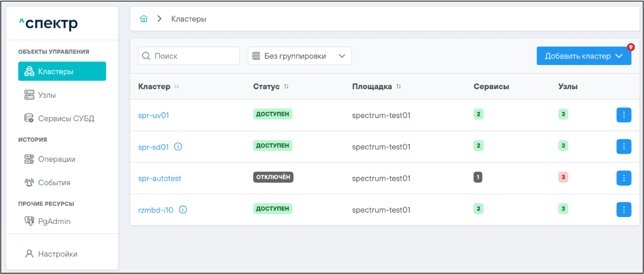Go to Сервисы СУБД in sidebar

point(66,119)
